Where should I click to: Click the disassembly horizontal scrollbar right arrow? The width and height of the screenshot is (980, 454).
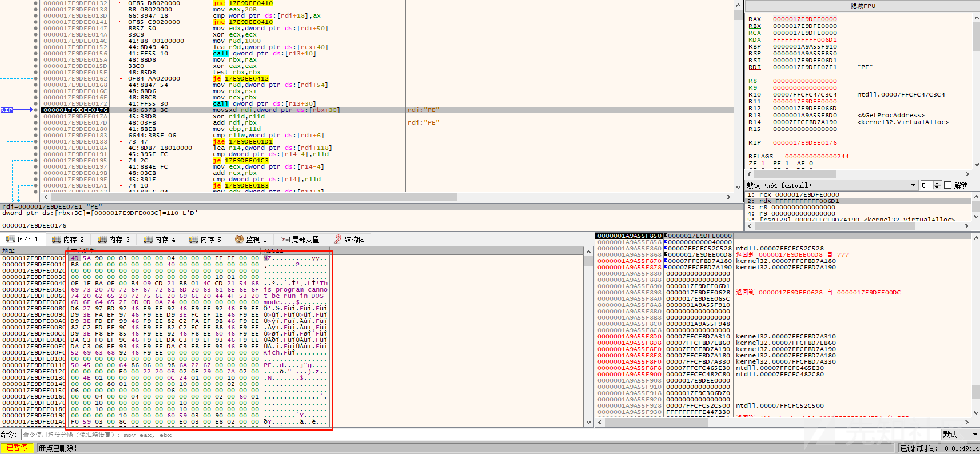click(728, 197)
